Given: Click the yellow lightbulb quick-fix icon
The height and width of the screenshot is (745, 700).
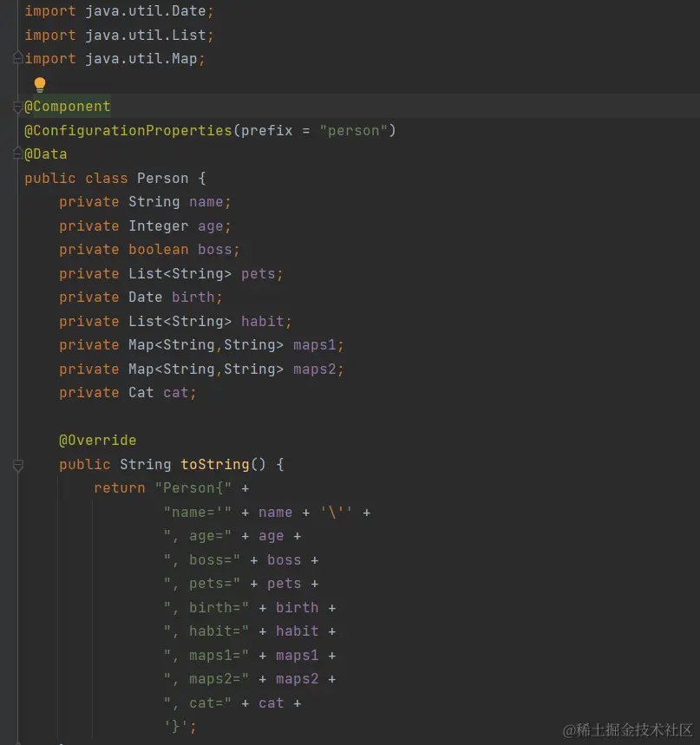Looking at the screenshot, I should [40, 85].
